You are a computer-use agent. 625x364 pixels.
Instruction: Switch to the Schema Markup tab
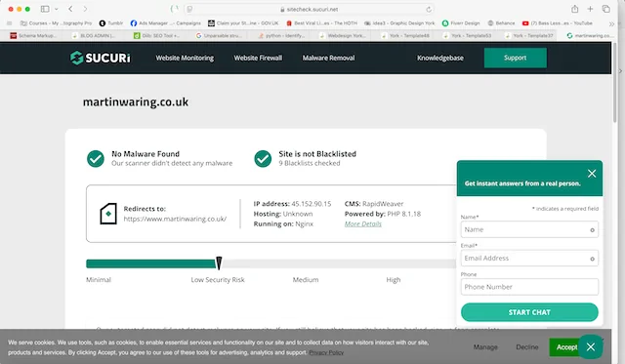(x=33, y=36)
